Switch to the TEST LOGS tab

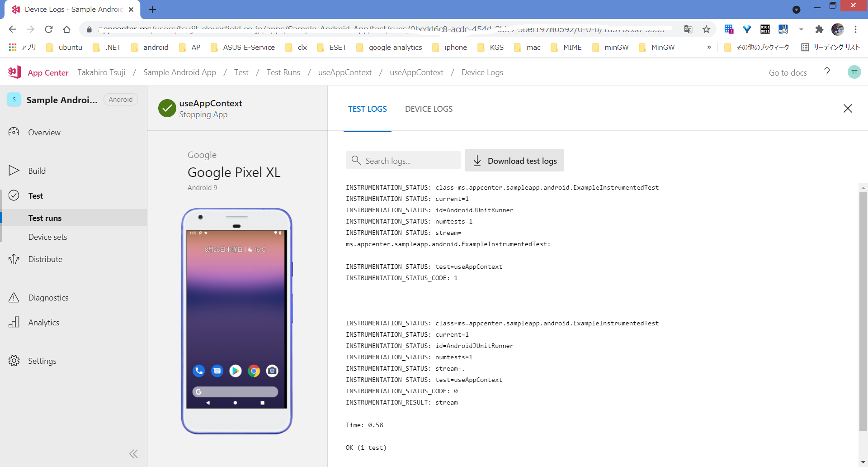367,109
